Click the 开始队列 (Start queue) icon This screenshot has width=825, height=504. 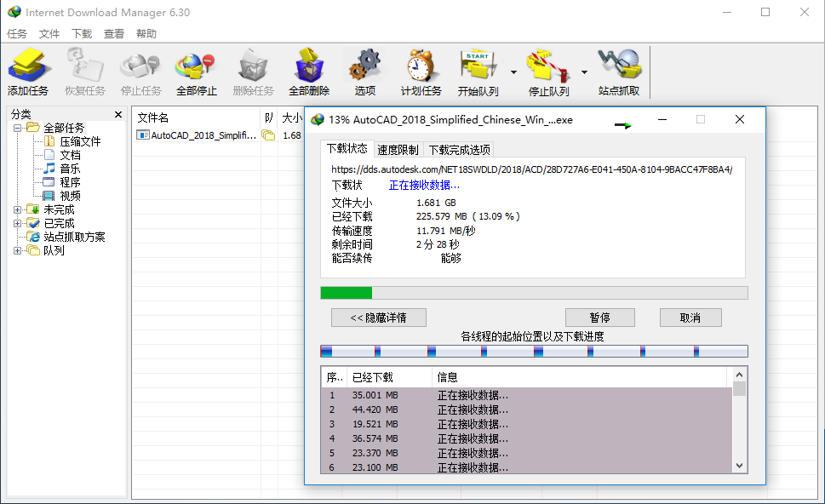pos(478,72)
